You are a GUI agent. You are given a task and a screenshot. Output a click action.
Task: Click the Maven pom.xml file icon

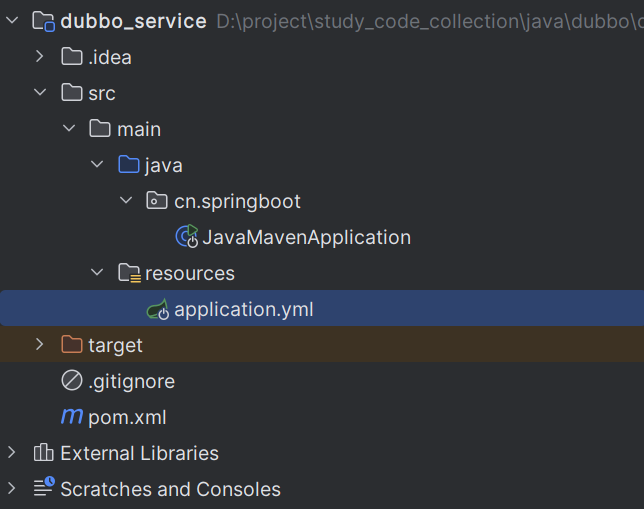pos(71,417)
